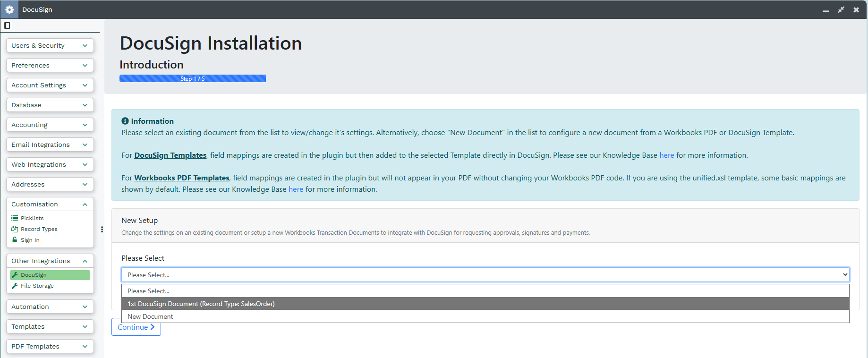Select 1st DocuSign Document SalesOrder option

pyautogui.click(x=485, y=304)
